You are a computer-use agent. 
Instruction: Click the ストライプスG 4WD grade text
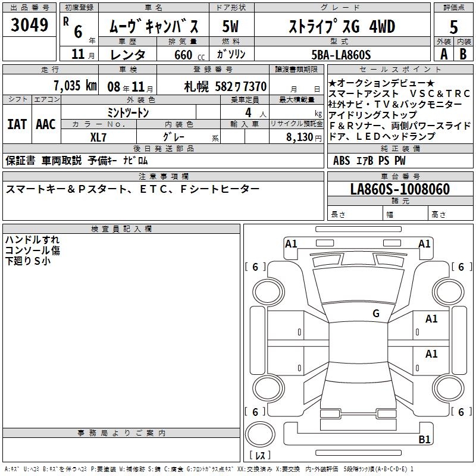[340, 27]
